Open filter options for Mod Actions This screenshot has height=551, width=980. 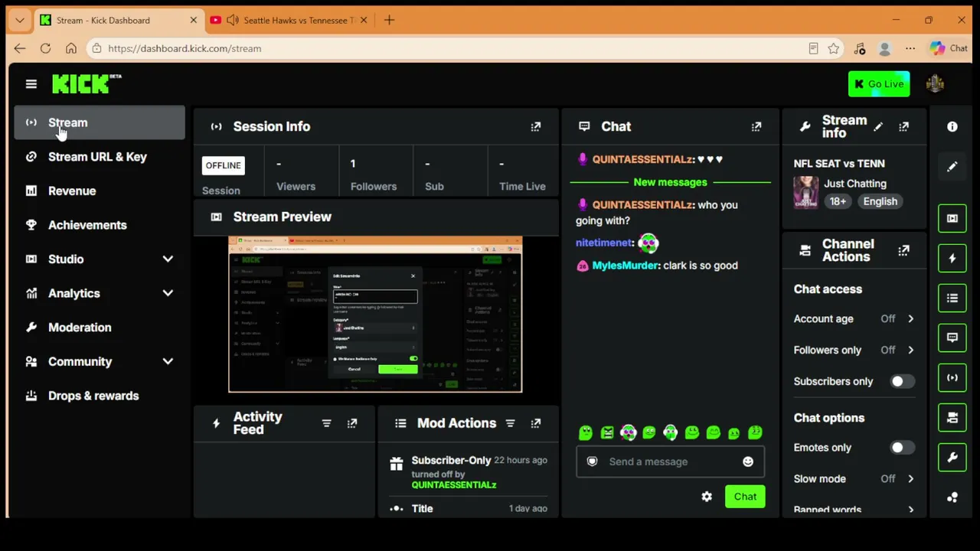click(x=510, y=423)
